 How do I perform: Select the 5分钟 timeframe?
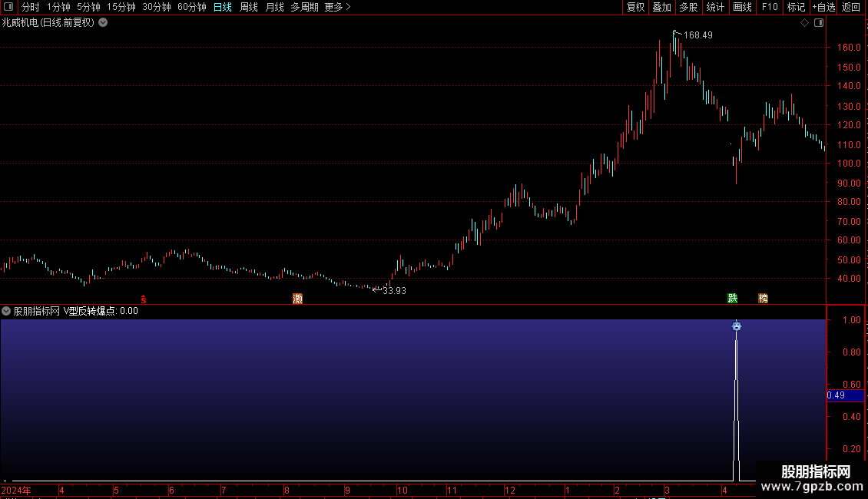(x=88, y=7)
